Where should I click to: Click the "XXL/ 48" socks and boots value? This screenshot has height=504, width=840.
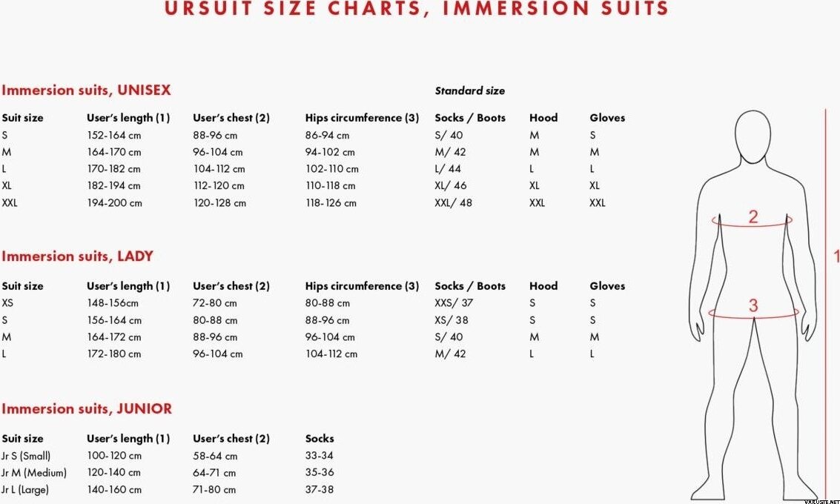[453, 203]
